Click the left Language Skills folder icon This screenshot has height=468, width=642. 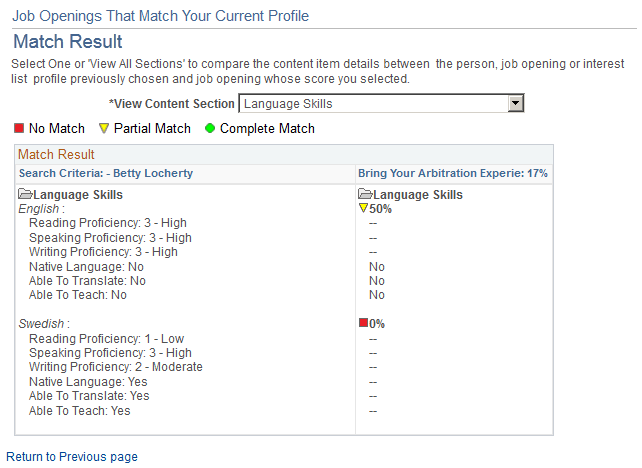(26, 195)
